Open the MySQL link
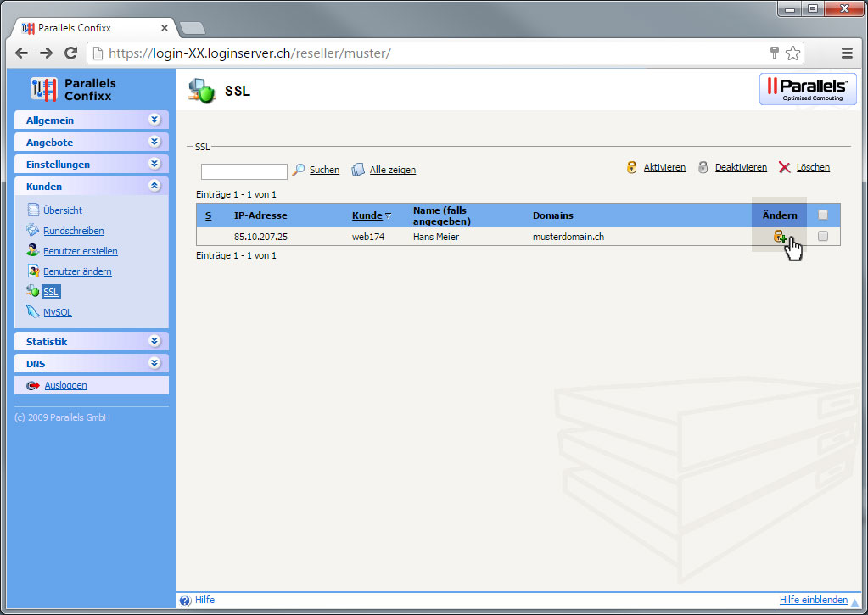Viewport: 868px width, 615px height. coord(58,312)
